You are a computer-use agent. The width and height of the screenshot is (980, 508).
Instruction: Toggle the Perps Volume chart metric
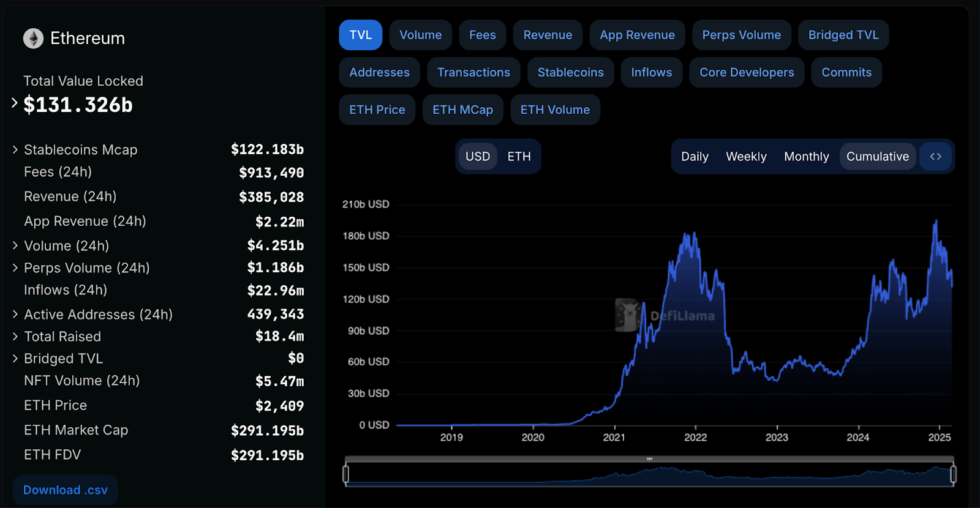(741, 35)
